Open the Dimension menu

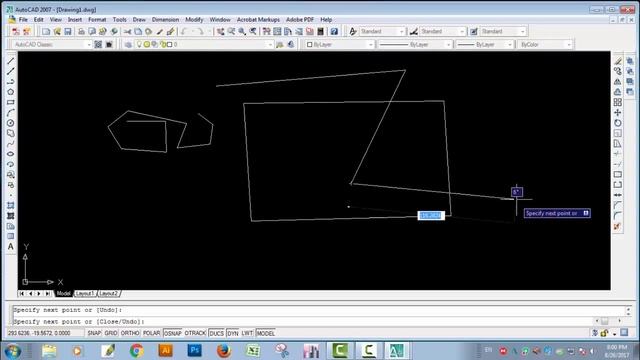165,20
